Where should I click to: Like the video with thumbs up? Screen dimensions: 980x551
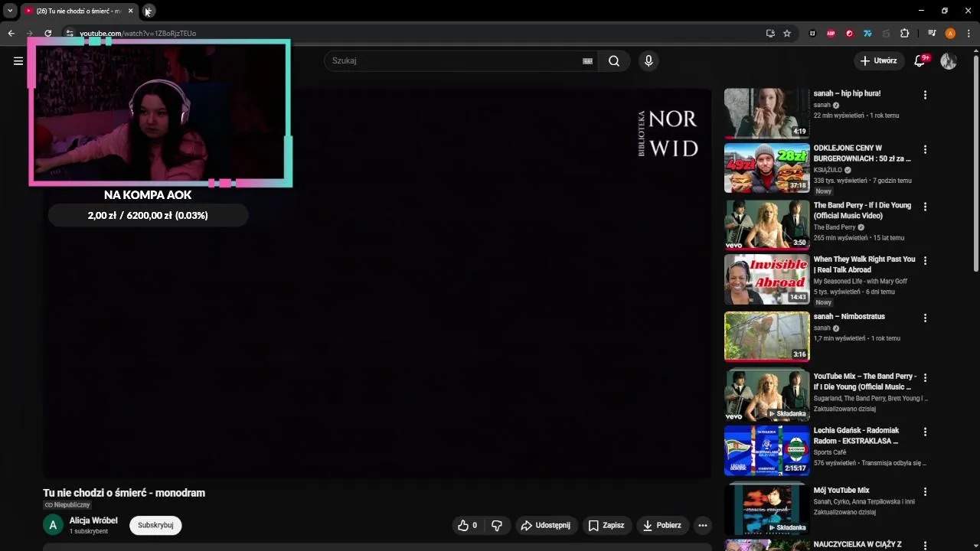(x=467, y=525)
